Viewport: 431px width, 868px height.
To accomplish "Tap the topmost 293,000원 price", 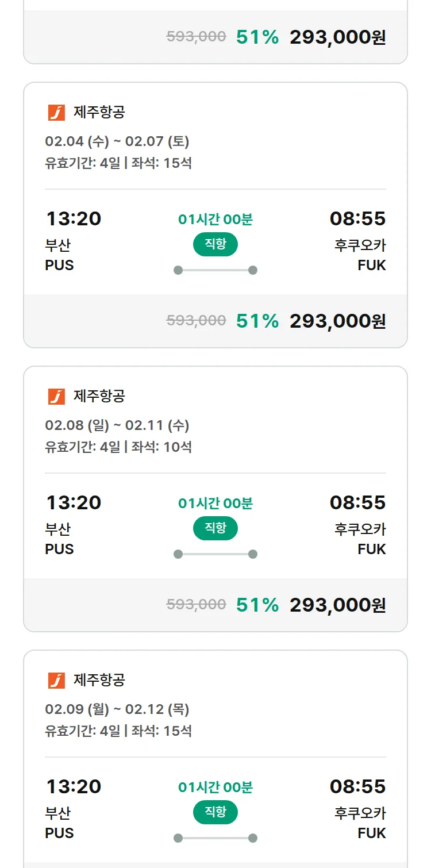I will pos(337,37).
